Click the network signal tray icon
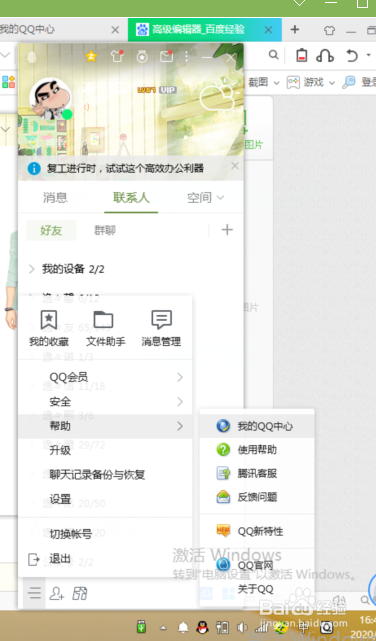The image size is (376, 641). 263,627
